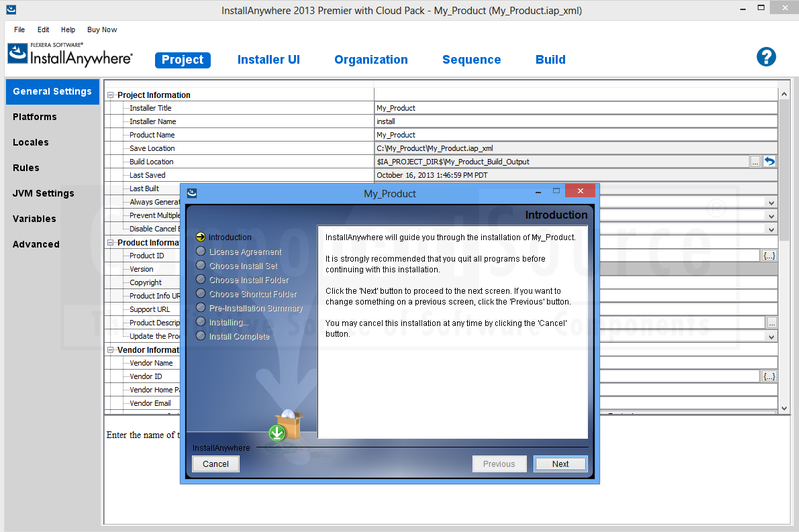The height and width of the screenshot is (532, 799).
Task: Select the Installing... step
Action: tap(223, 322)
